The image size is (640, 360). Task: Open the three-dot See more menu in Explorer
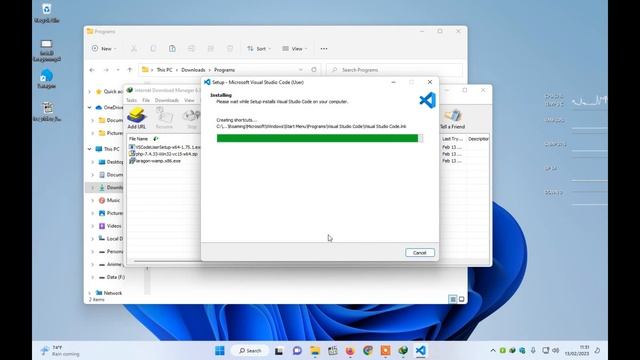324,49
